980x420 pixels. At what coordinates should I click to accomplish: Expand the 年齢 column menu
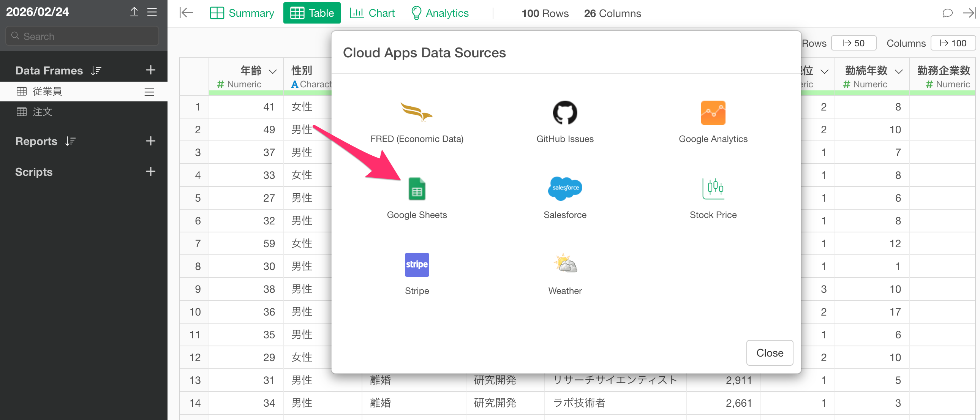click(273, 71)
